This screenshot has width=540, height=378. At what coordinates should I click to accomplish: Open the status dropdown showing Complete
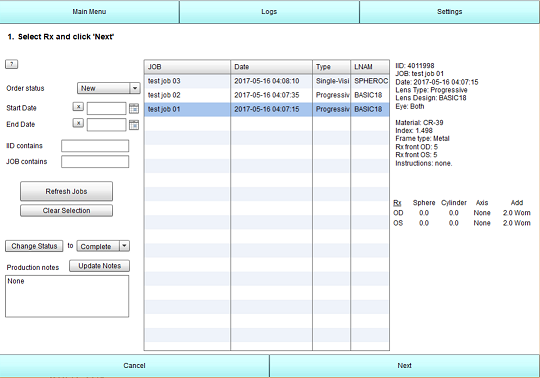(x=103, y=246)
